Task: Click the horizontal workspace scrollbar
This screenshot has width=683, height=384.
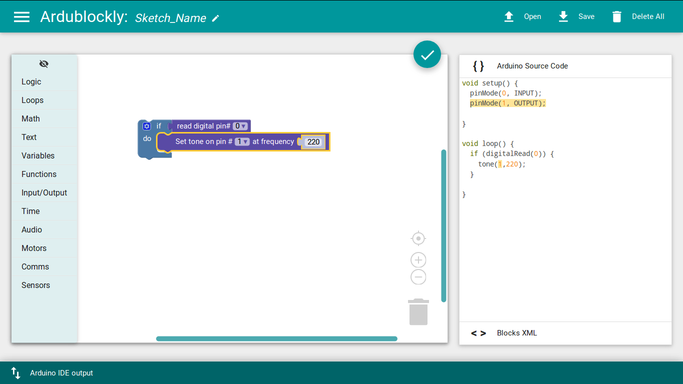Action: point(277,338)
